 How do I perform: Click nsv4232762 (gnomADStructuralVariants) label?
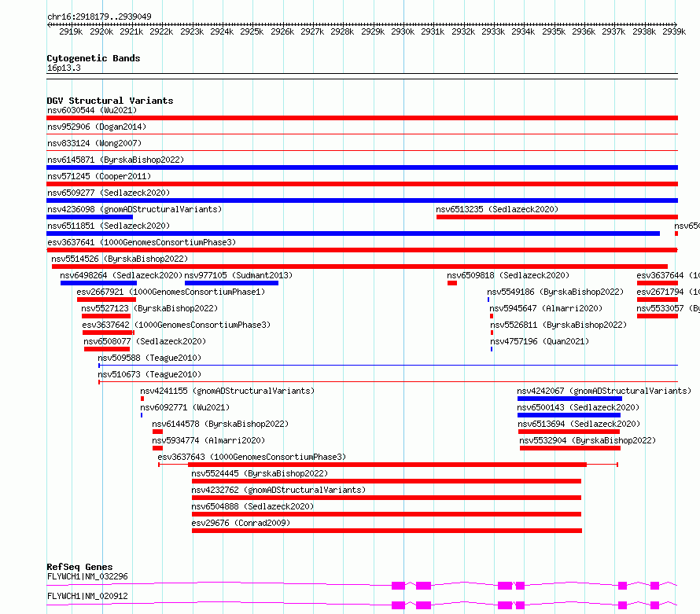point(278,490)
